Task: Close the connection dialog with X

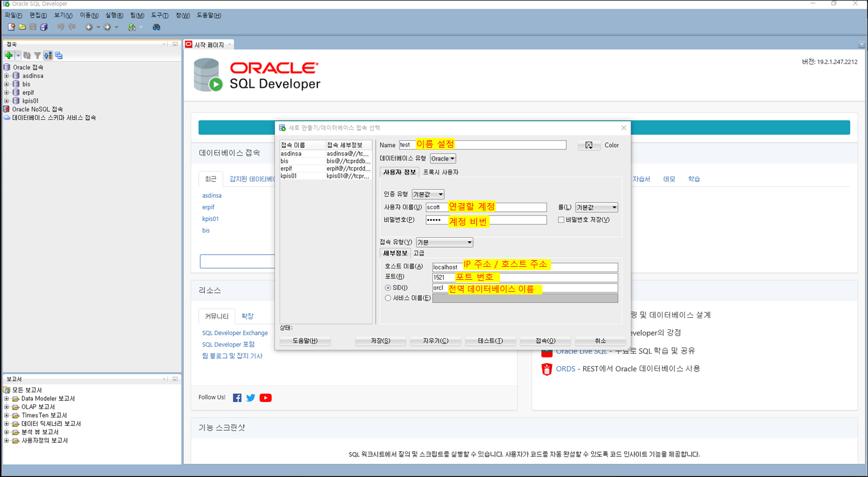Action: [x=623, y=128]
